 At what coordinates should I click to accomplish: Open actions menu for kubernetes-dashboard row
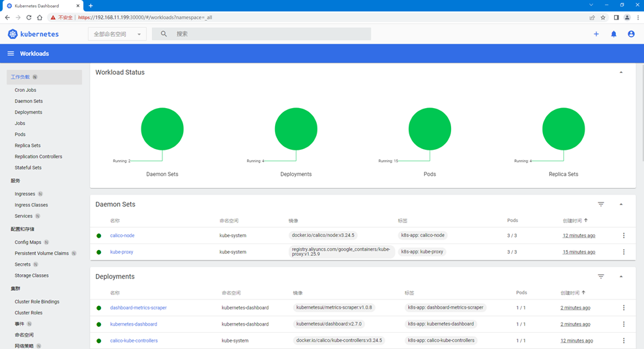623,324
